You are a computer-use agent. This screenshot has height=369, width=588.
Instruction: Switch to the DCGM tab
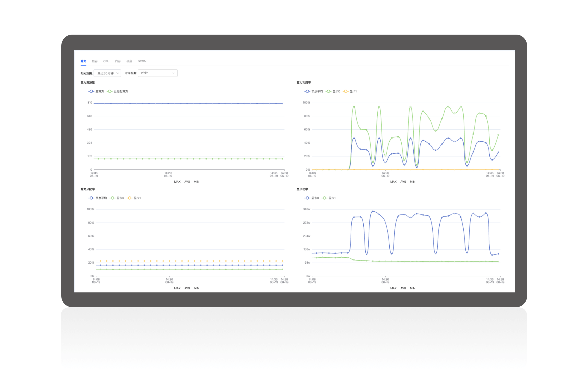pos(142,61)
